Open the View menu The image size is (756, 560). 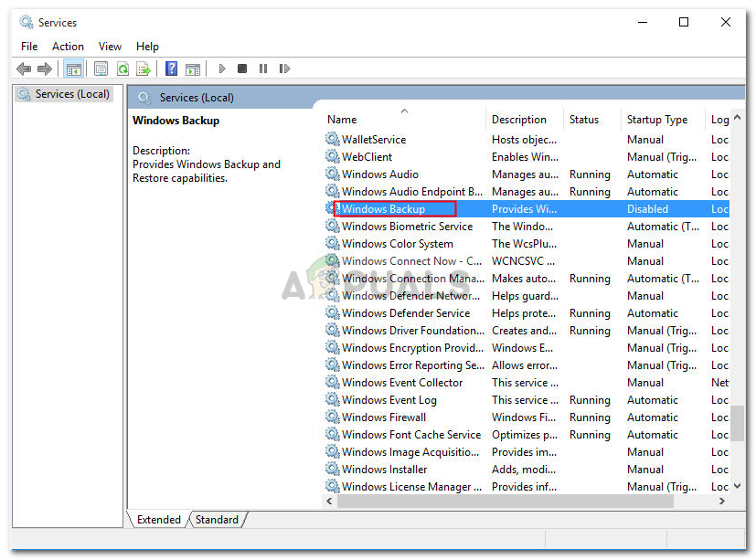click(110, 47)
